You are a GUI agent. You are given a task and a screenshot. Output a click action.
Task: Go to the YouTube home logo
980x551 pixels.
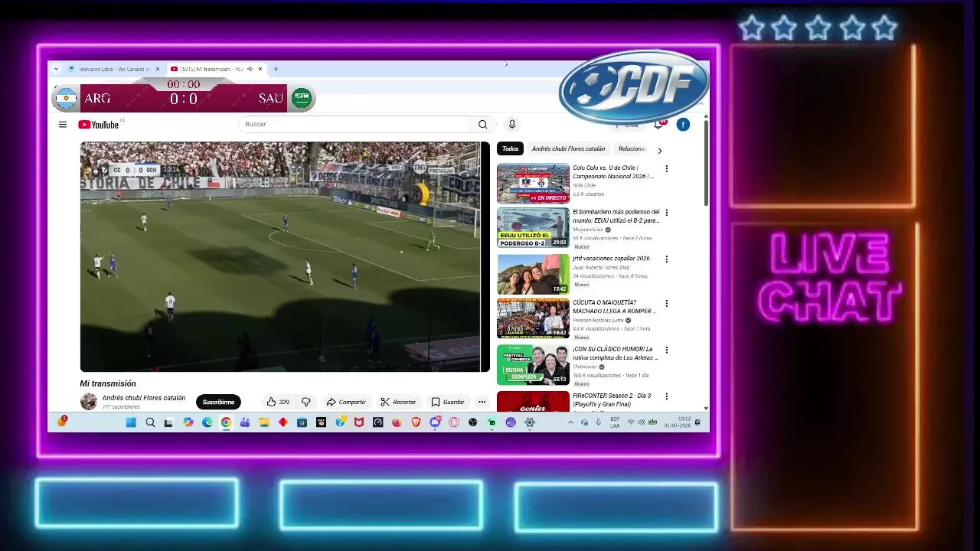(x=99, y=125)
